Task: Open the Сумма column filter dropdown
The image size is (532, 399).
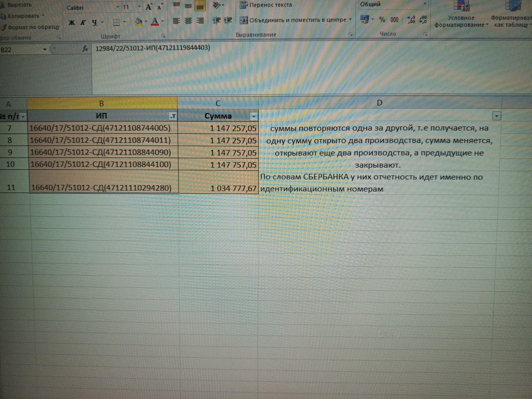Action: pyautogui.click(x=253, y=116)
